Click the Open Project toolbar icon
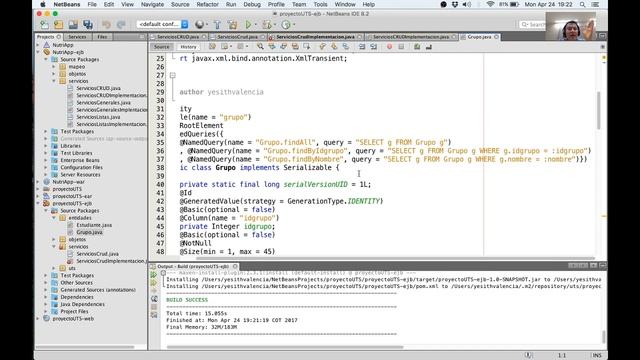Viewport: 640px width, 360px height. tap(73, 25)
